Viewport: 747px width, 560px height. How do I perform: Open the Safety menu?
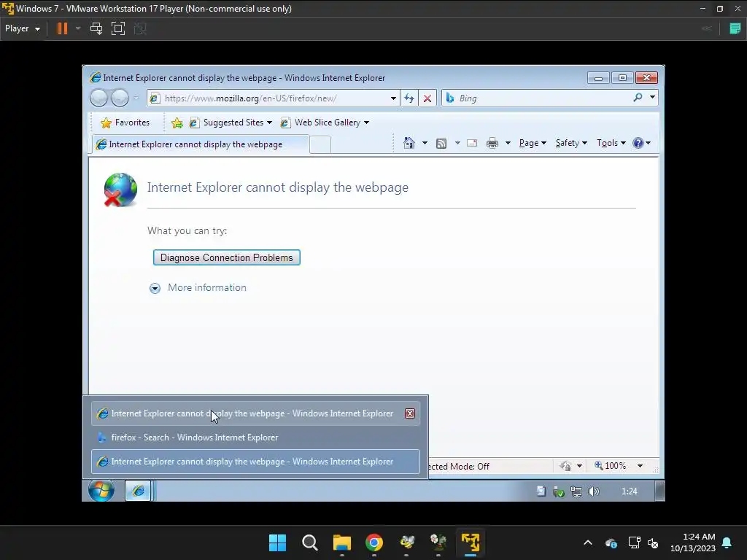coord(571,143)
